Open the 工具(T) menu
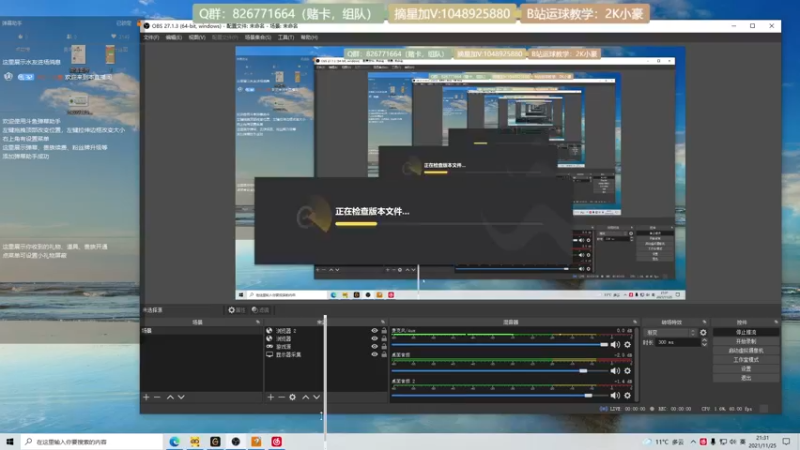This screenshot has width=800, height=450. (286, 37)
